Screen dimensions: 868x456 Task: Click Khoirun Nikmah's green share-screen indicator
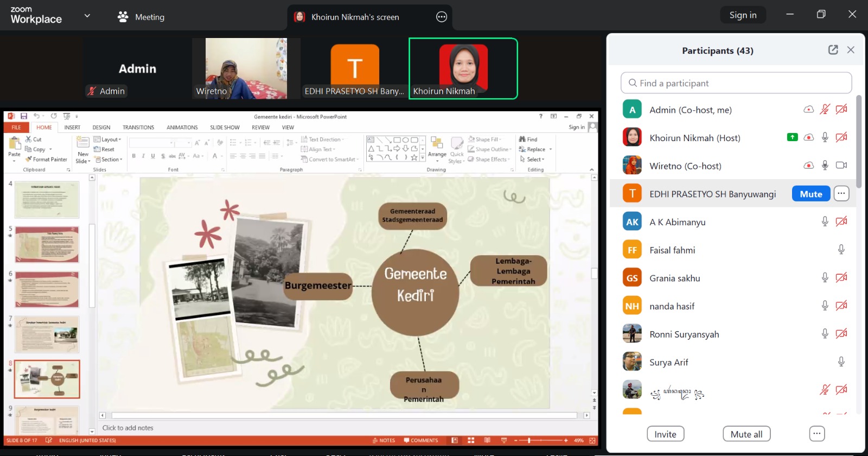(x=793, y=137)
